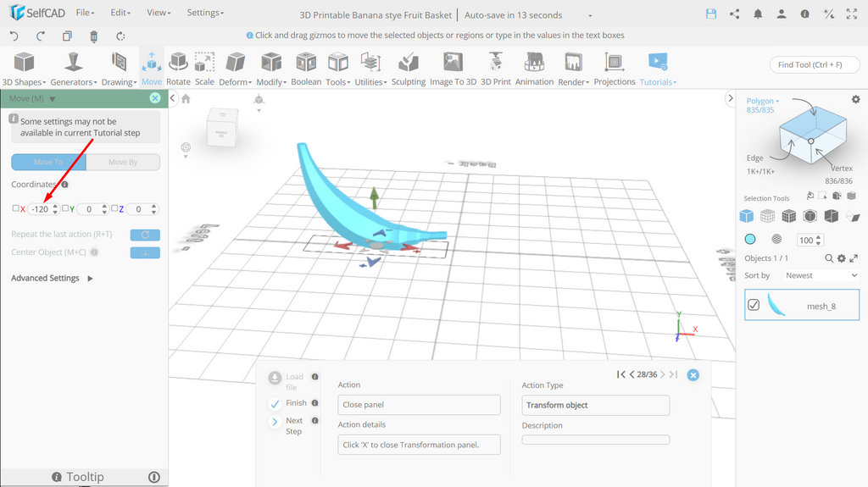Open the File menu
Screen dimensions: 868x487
(x=86, y=12)
